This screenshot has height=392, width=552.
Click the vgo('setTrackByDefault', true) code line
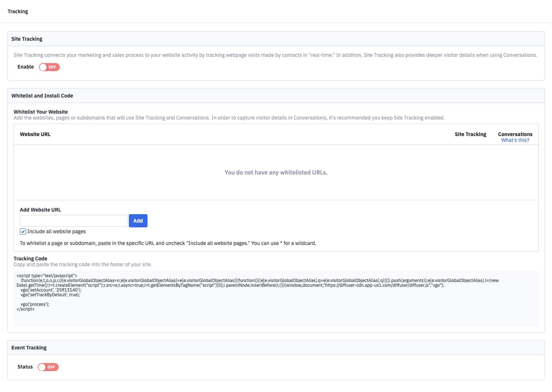(50, 295)
